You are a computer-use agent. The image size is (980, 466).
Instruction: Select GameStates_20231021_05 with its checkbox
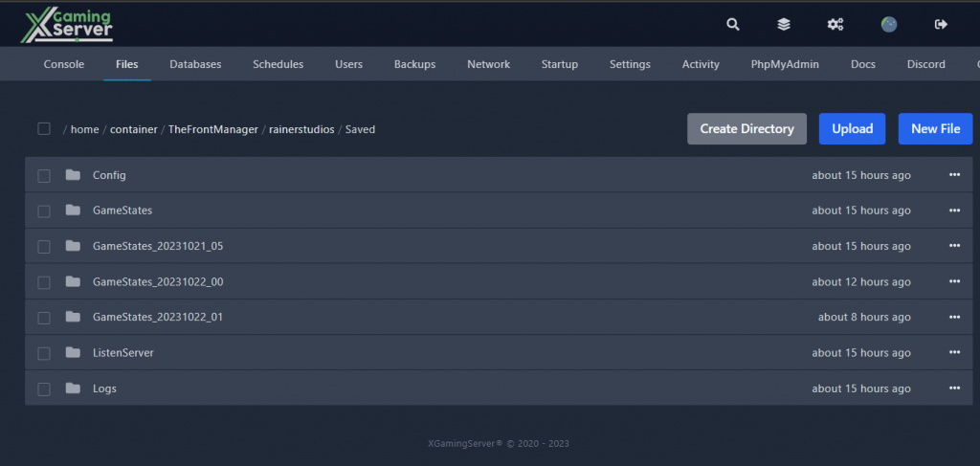click(x=44, y=247)
